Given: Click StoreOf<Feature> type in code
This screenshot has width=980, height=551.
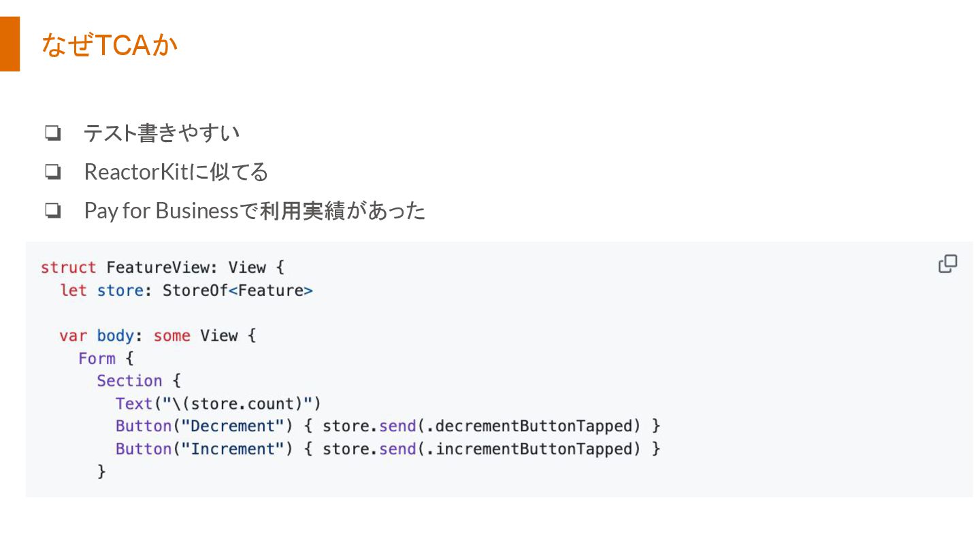Looking at the screenshot, I should click(x=238, y=290).
